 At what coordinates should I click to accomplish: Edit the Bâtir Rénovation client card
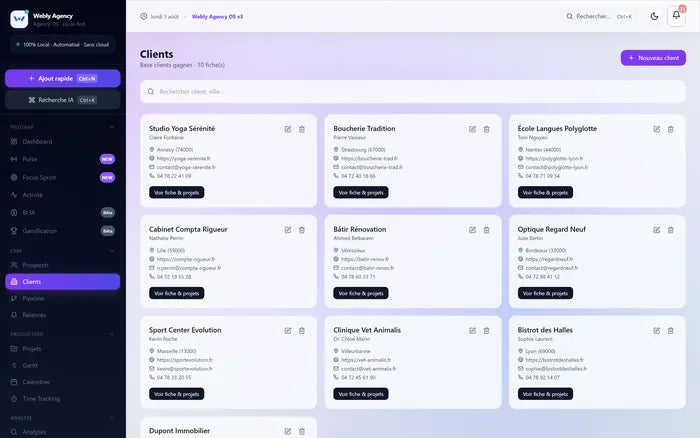(472, 230)
